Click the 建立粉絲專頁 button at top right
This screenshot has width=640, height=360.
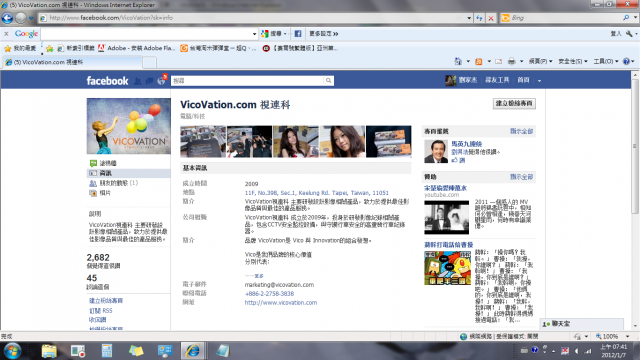pos(514,104)
